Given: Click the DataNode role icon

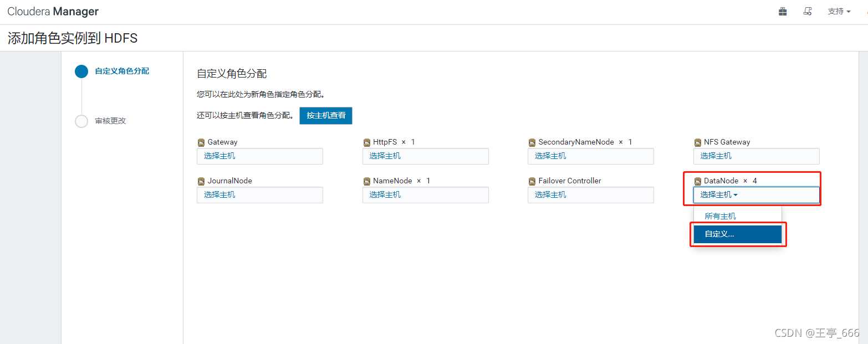Looking at the screenshot, I should point(698,181).
